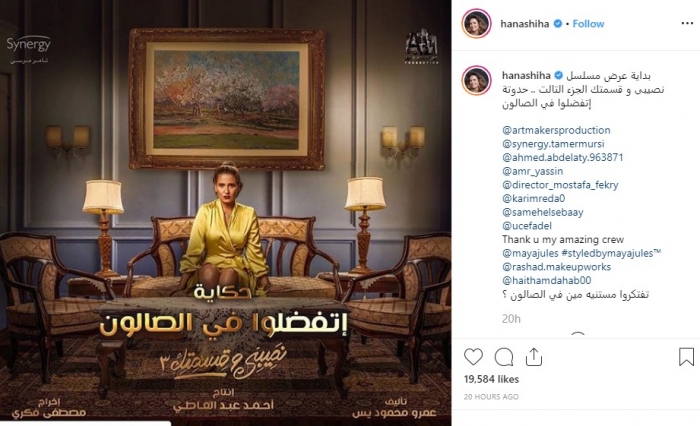Viewport: 700px width, 426px height.
Task: Open the @artmakersproduction mention
Action: [x=556, y=130]
